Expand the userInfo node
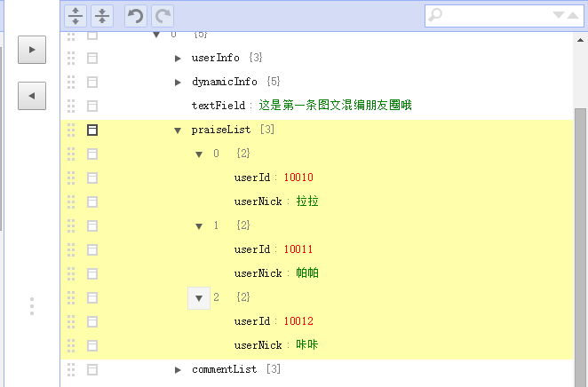588x387 pixels. click(x=178, y=59)
